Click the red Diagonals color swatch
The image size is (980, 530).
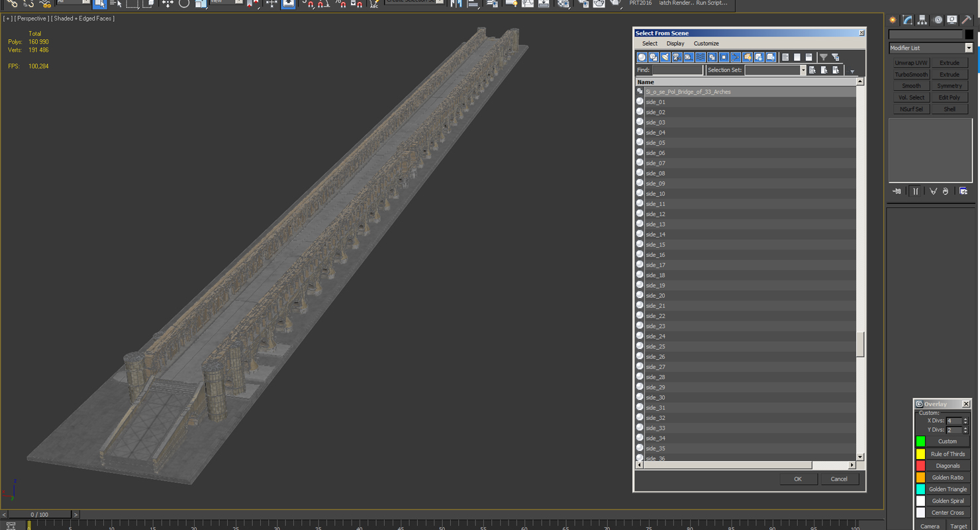click(x=920, y=466)
